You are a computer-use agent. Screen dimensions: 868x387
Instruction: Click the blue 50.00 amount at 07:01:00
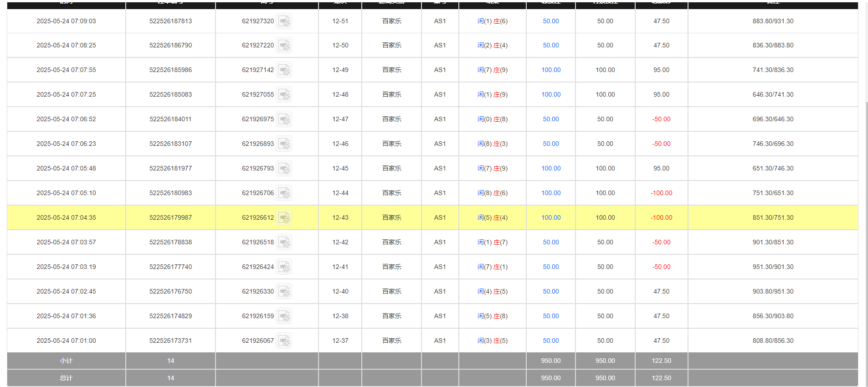550,341
